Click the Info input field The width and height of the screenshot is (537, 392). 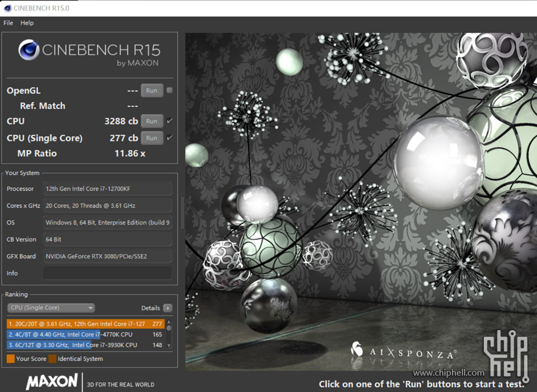coord(107,273)
